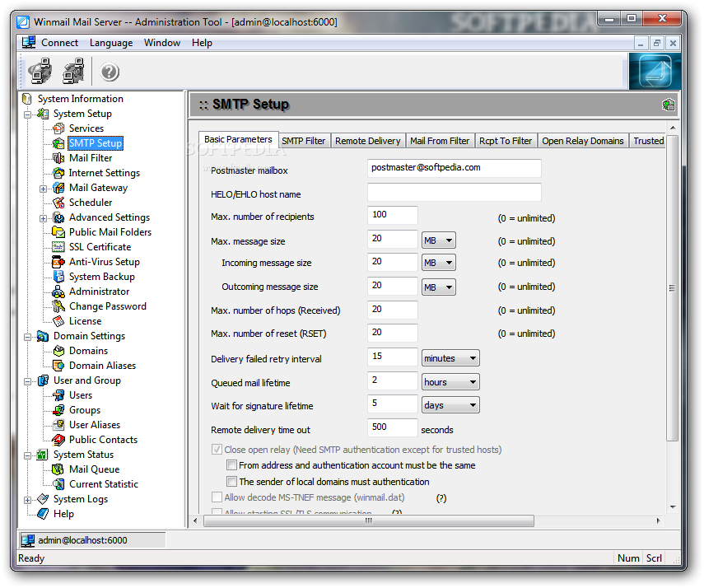Click the Postmaster mailbox input field
This screenshot has height=588, width=704.
454,168
